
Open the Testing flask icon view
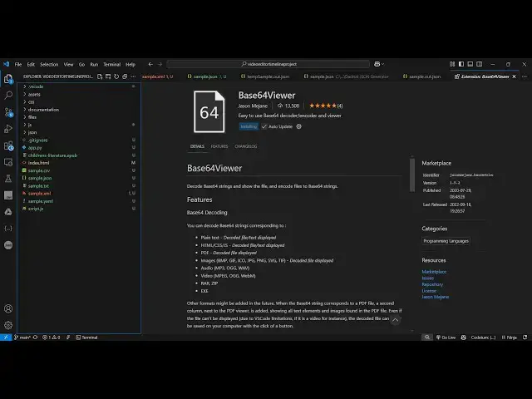tap(8, 179)
